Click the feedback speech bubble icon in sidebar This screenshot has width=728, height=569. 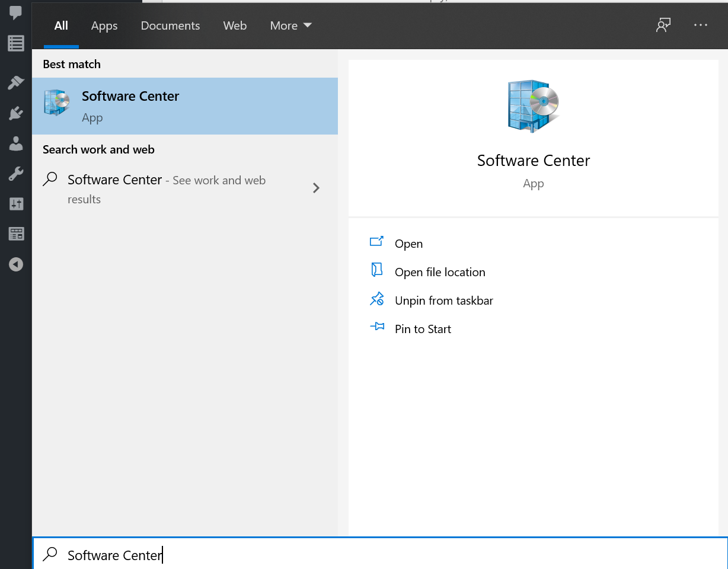coord(15,12)
